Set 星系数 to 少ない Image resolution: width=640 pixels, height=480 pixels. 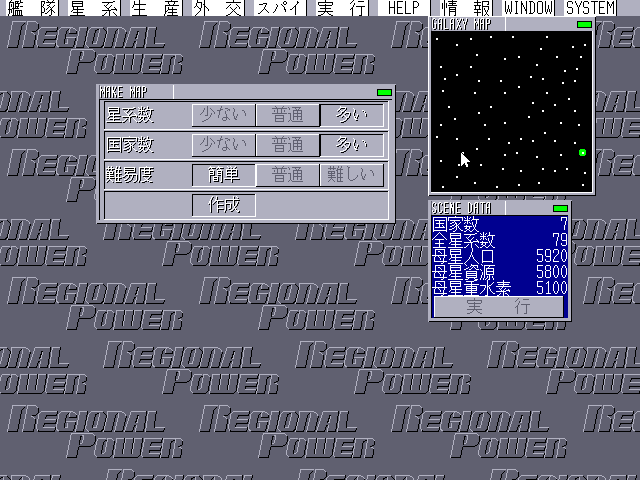224,115
